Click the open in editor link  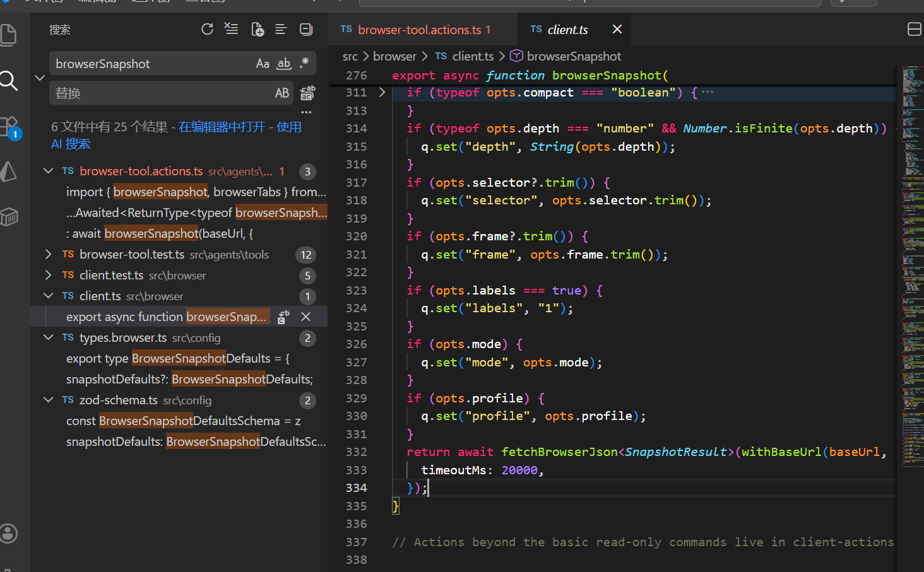tap(222, 127)
